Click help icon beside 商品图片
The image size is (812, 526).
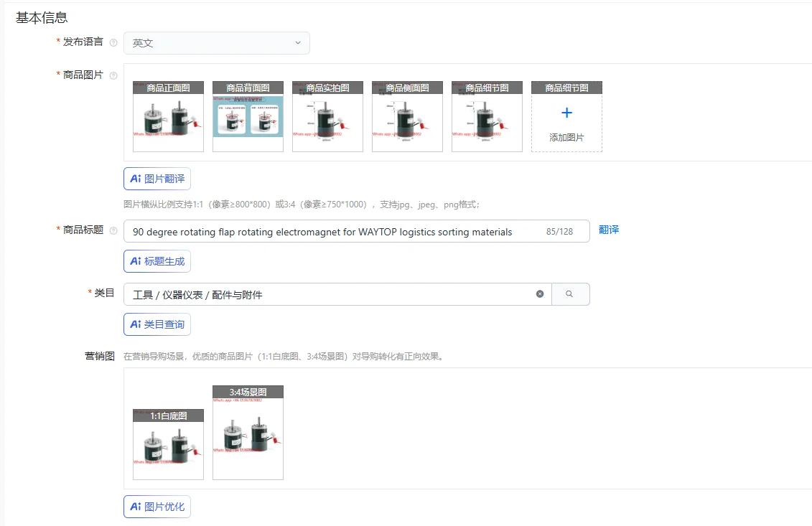(113, 75)
